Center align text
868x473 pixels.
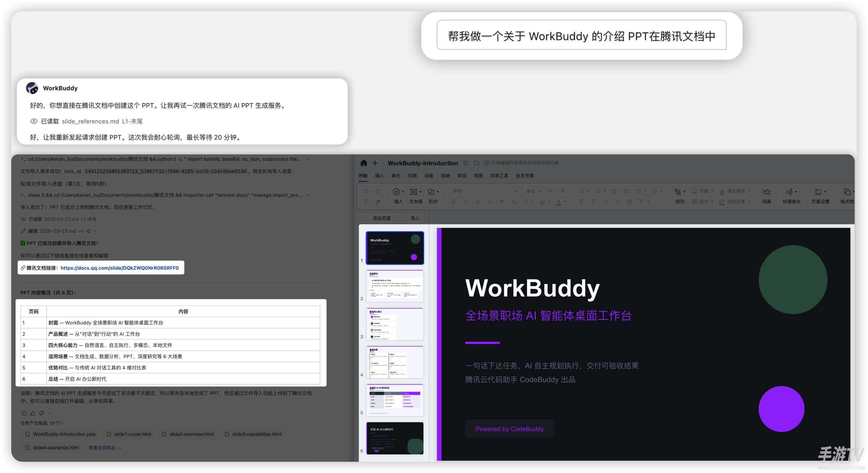[x=593, y=202]
